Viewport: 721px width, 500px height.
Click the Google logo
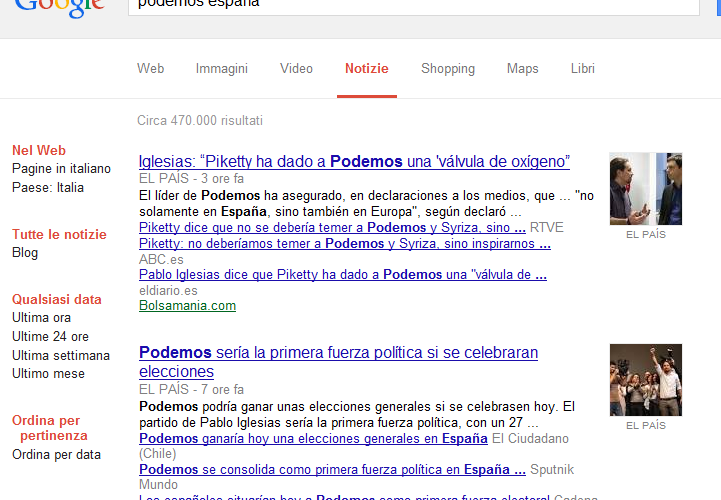click(60, 7)
